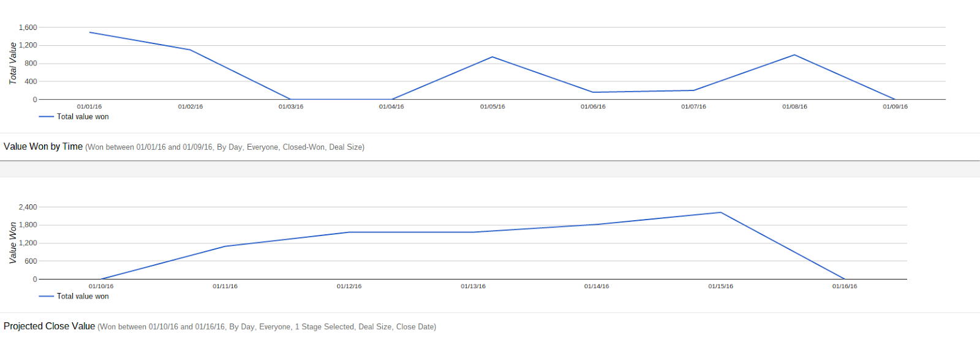Click the Value Won vertical axis title
The width and height of the screenshot is (980, 337).
(x=13, y=243)
